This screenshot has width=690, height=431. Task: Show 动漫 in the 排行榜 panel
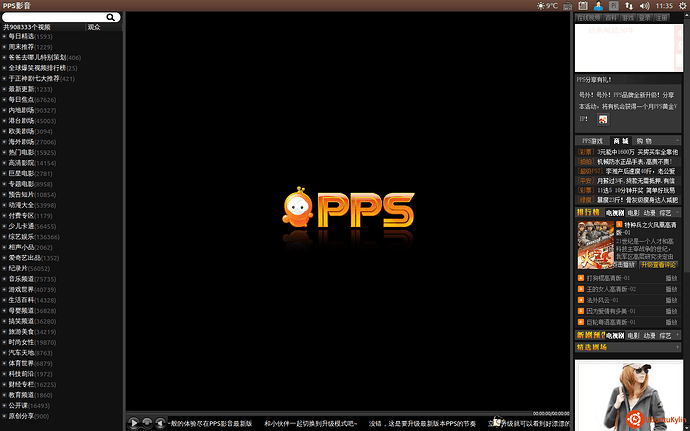[x=650, y=213]
